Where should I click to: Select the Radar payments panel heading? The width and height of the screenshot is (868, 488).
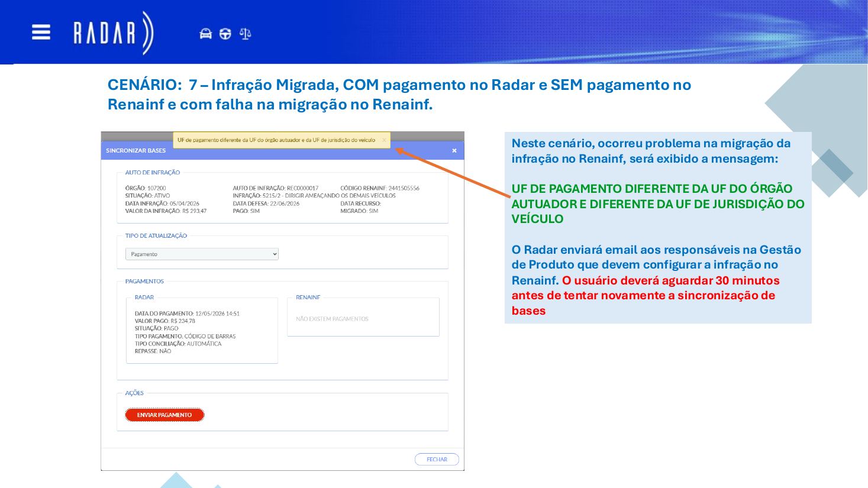point(144,298)
